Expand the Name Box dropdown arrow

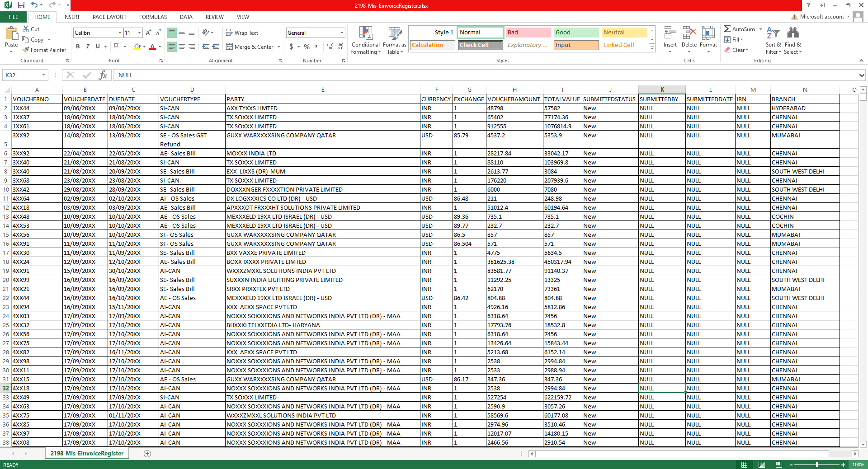[x=44, y=75]
